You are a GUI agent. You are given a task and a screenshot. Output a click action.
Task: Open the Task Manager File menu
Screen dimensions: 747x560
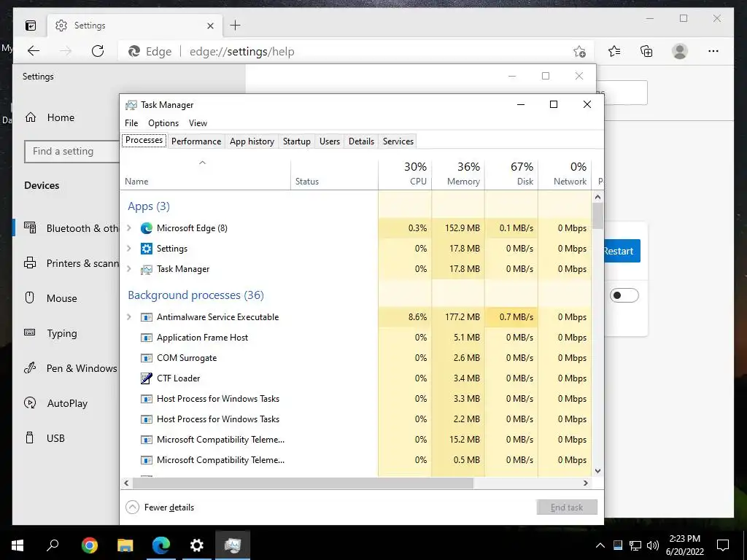coord(131,122)
